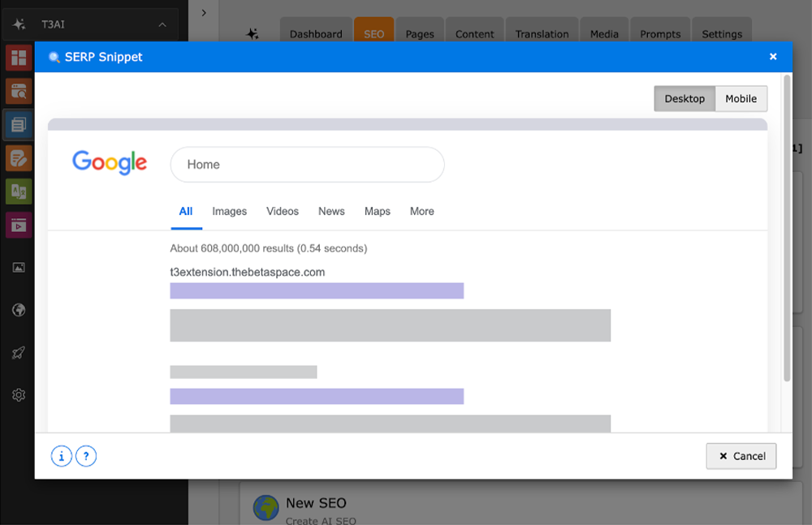812x525 pixels.
Task: Switch to the Translation ribbon tab
Action: 542,33
